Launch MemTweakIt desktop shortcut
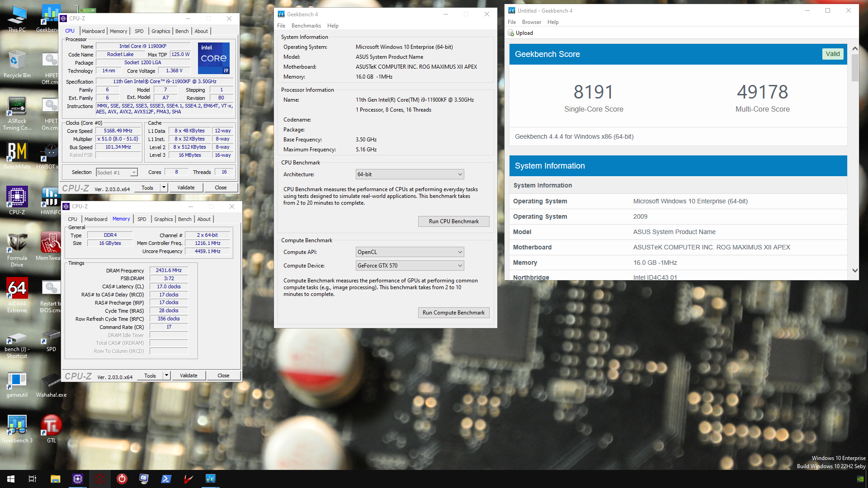The image size is (868, 488). pyautogui.click(x=49, y=246)
